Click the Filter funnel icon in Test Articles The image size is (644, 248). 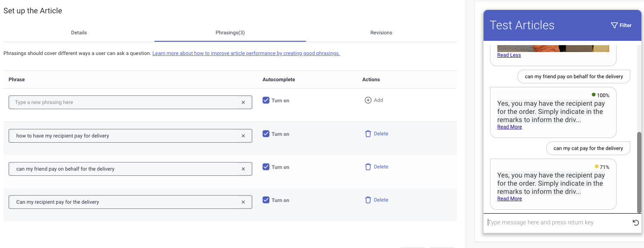[x=614, y=25]
